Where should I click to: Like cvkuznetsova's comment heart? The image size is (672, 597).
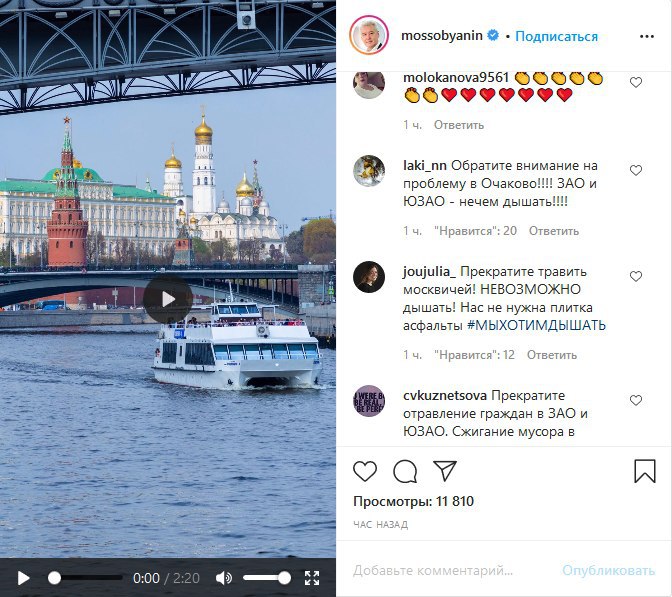pos(636,400)
